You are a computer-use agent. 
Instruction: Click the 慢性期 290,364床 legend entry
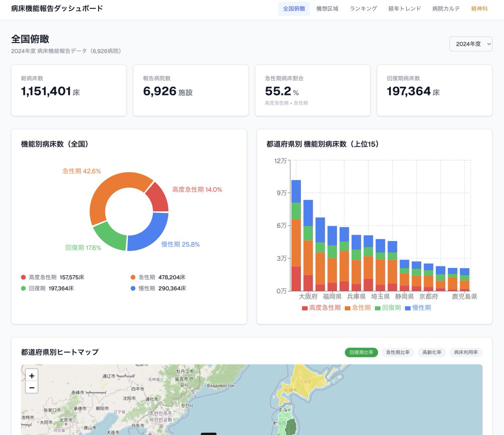click(x=158, y=288)
